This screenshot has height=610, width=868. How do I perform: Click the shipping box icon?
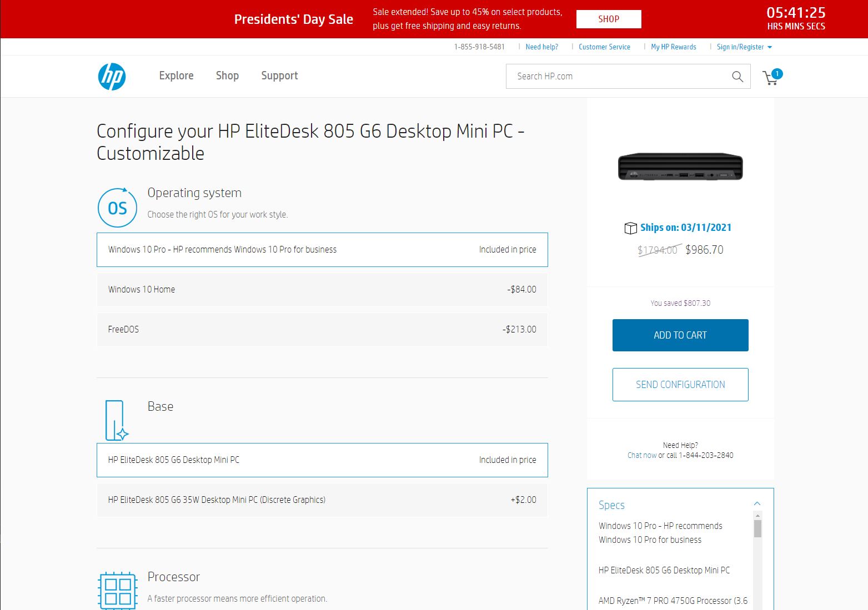coord(630,228)
